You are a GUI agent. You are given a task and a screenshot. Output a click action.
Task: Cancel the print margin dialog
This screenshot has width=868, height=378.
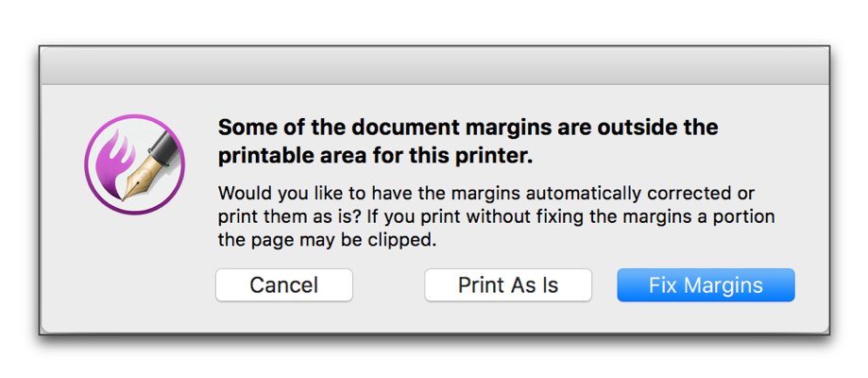[x=284, y=284]
